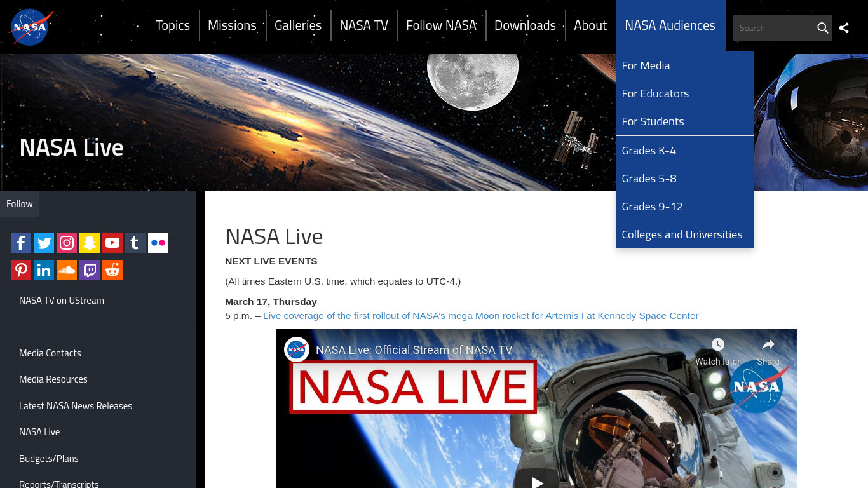Select Colleges and Universities option
The height and width of the screenshot is (488, 868).
click(685, 234)
